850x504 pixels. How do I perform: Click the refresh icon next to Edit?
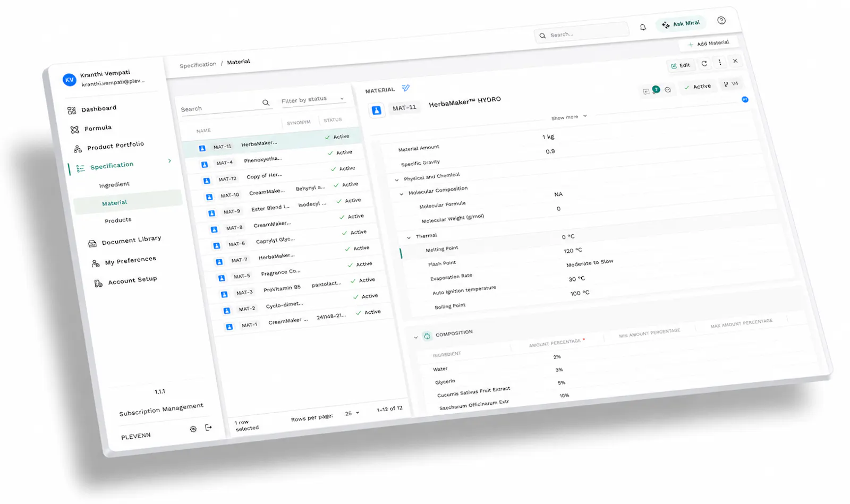[704, 63]
